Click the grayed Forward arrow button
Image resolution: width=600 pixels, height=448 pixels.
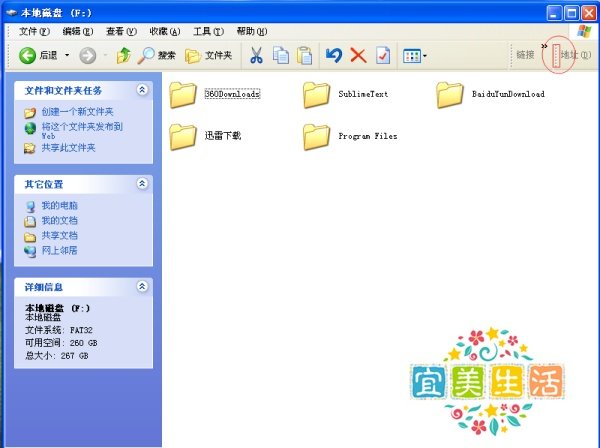tap(88, 56)
